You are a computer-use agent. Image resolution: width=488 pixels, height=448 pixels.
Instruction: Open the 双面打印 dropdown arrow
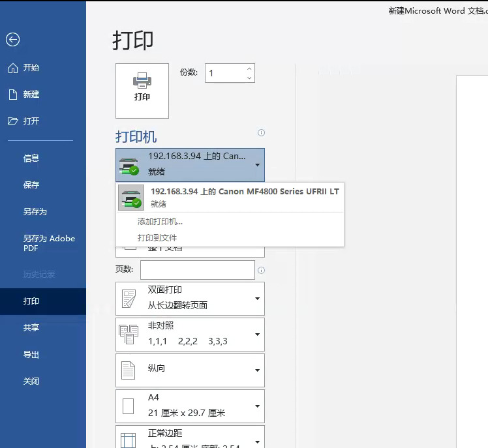[258, 299]
